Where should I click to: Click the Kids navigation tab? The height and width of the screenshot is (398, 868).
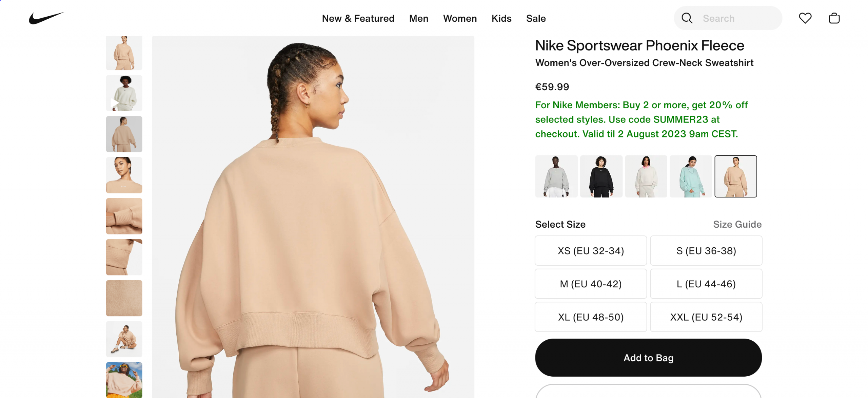[x=501, y=18]
